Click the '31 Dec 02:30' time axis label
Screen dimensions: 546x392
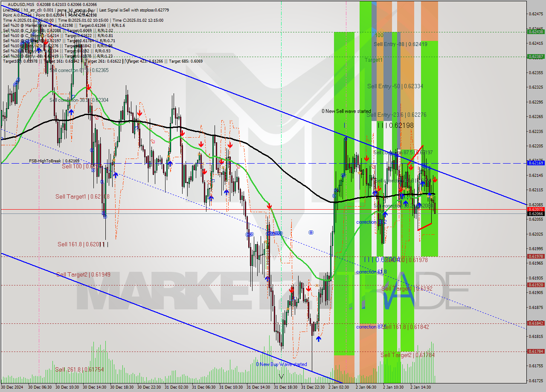pyautogui.click(x=176, y=387)
